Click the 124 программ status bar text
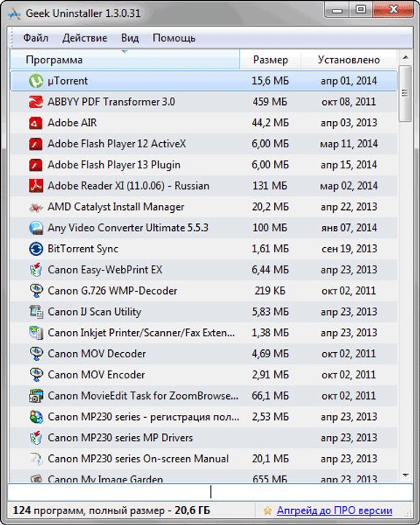The height and width of the screenshot is (525, 420). pos(112,510)
